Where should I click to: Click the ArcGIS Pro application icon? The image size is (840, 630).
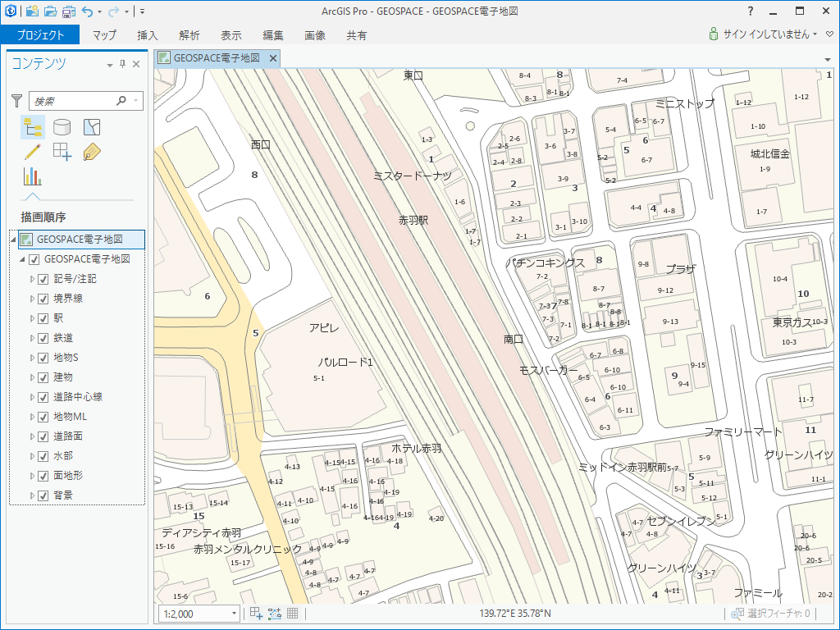click(x=10, y=11)
